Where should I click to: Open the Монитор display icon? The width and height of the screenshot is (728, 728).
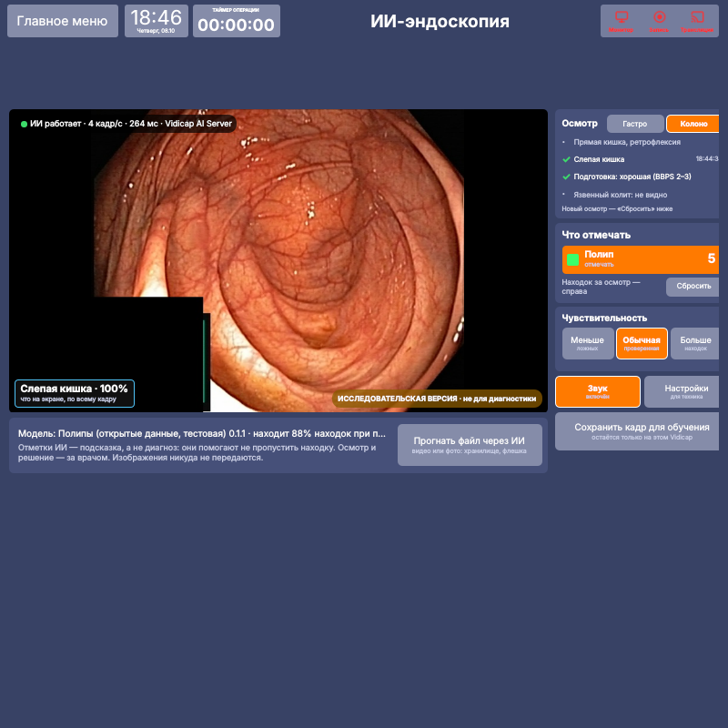(621, 21)
